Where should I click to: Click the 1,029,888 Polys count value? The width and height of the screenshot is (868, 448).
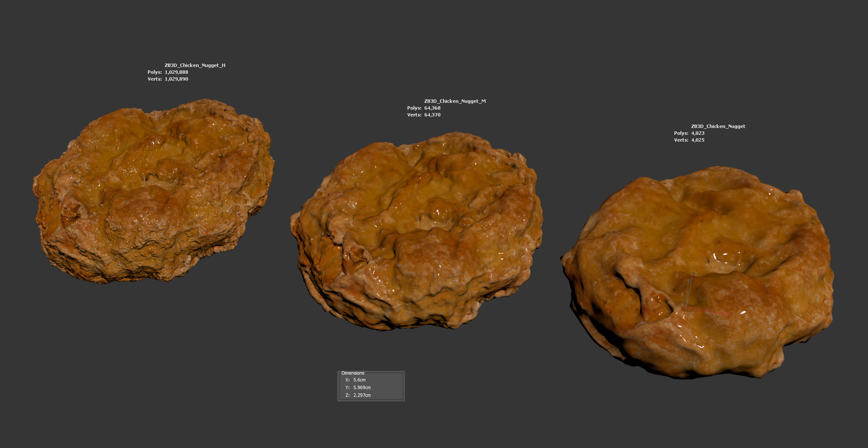[176, 72]
